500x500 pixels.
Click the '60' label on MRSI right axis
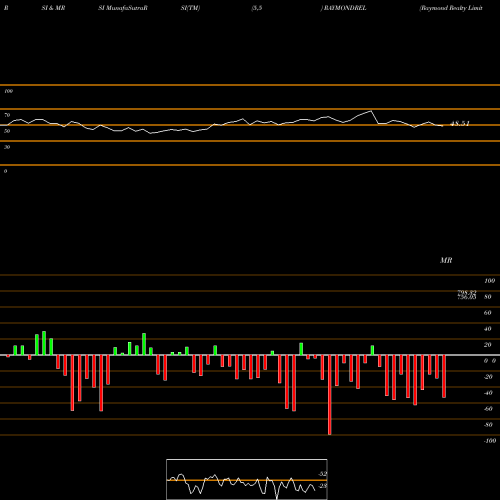[488, 313]
